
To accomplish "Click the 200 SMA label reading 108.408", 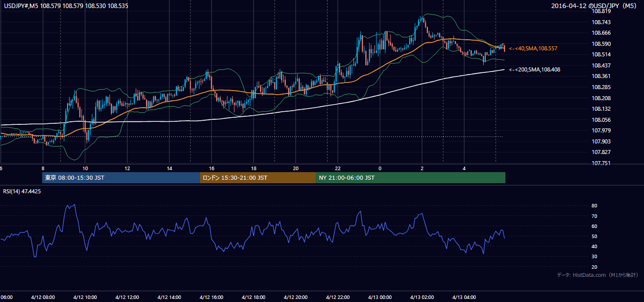I will point(535,69).
